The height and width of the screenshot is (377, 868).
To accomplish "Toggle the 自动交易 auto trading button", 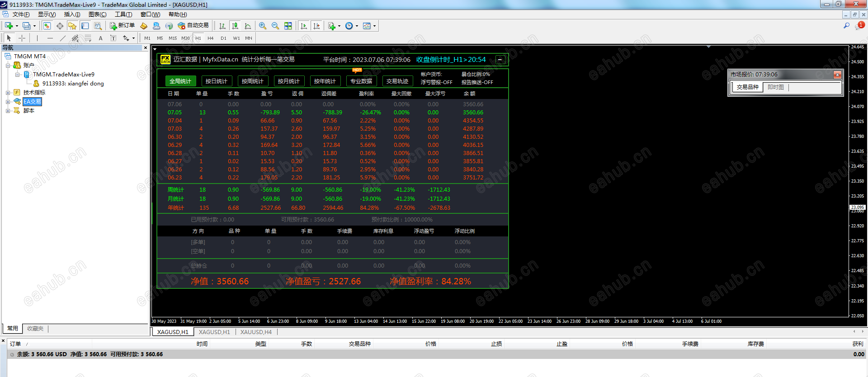I will [193, 26].
